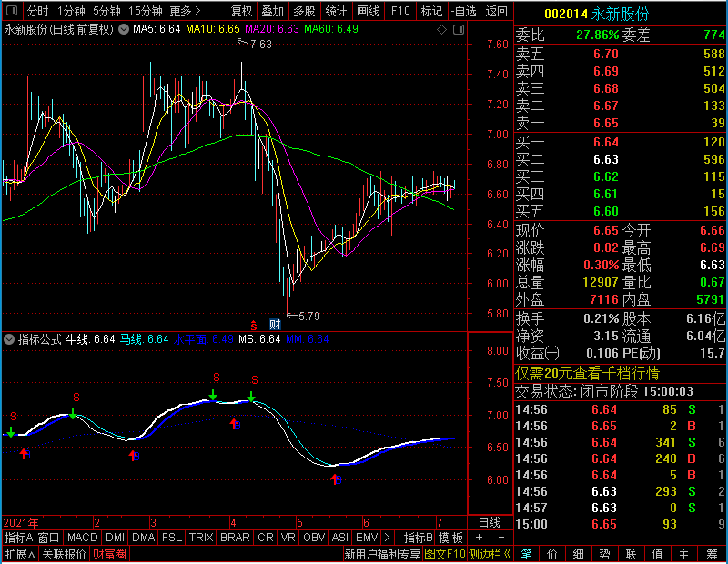Zoom in chart with the + button

[x=480, y=538]
